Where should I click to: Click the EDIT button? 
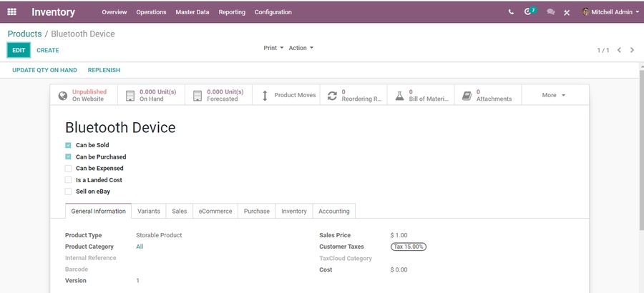[x=19, y=50]
